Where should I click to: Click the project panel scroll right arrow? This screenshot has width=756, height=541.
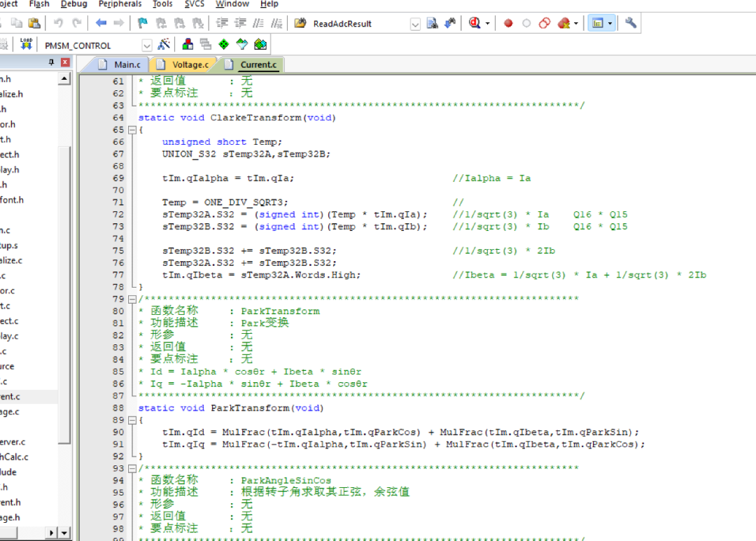pyautogui.click(x=52, y=533)
